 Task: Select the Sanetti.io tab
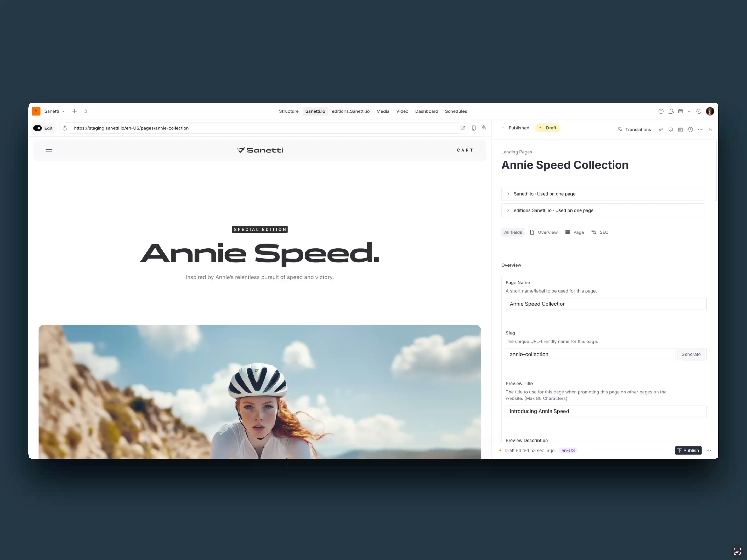[x=315, y=111]
